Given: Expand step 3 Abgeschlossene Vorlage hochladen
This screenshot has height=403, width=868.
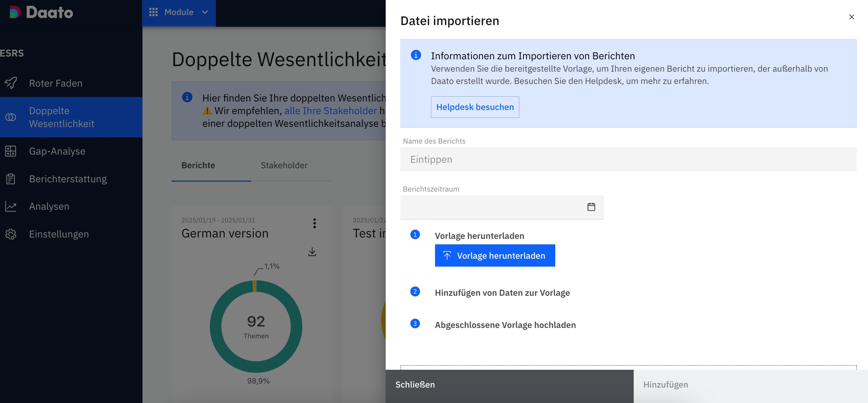Looking at the screenshot, I should (505, 325).
